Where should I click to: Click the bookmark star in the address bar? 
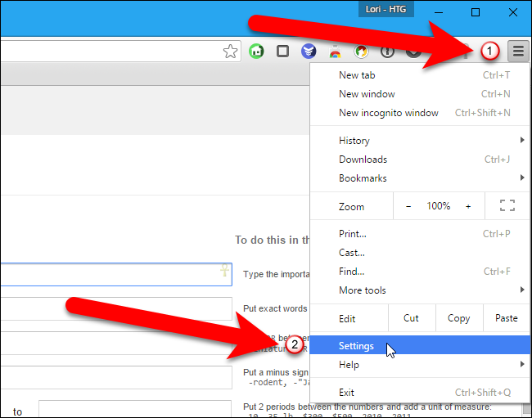tap(230, 52)
